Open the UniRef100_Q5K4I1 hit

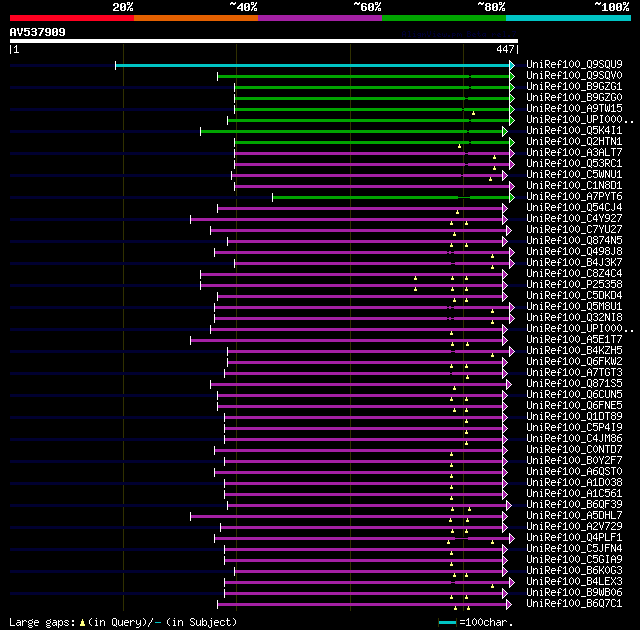(x=574, y=130)
